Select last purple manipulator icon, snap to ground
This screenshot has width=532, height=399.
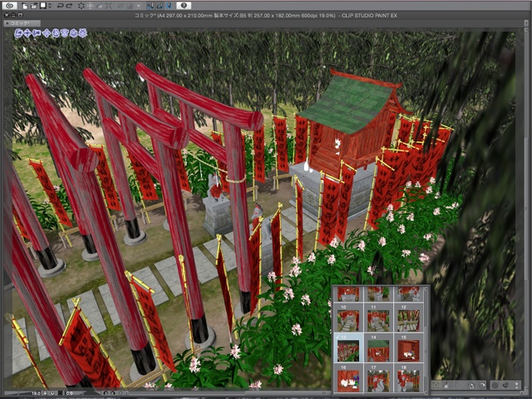[x=83, y=32]
